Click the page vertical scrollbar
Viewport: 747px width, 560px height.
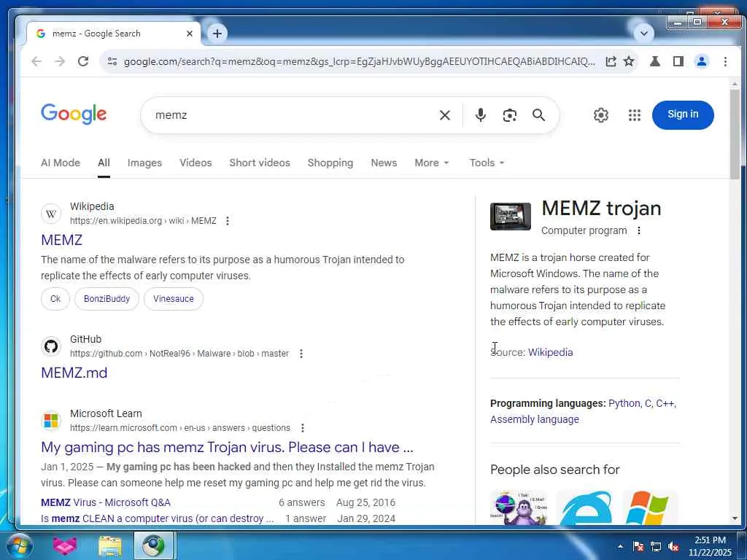click(735, 134)
